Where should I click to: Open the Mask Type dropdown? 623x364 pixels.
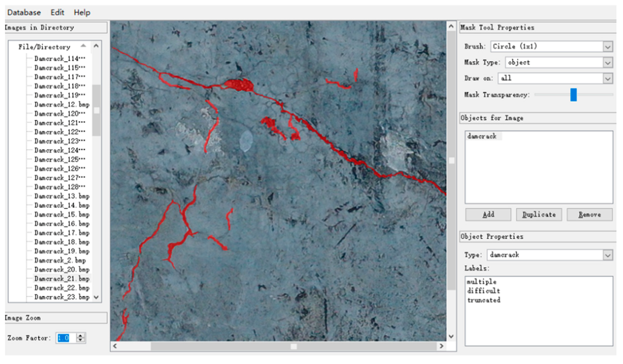(x=608, y=63)
